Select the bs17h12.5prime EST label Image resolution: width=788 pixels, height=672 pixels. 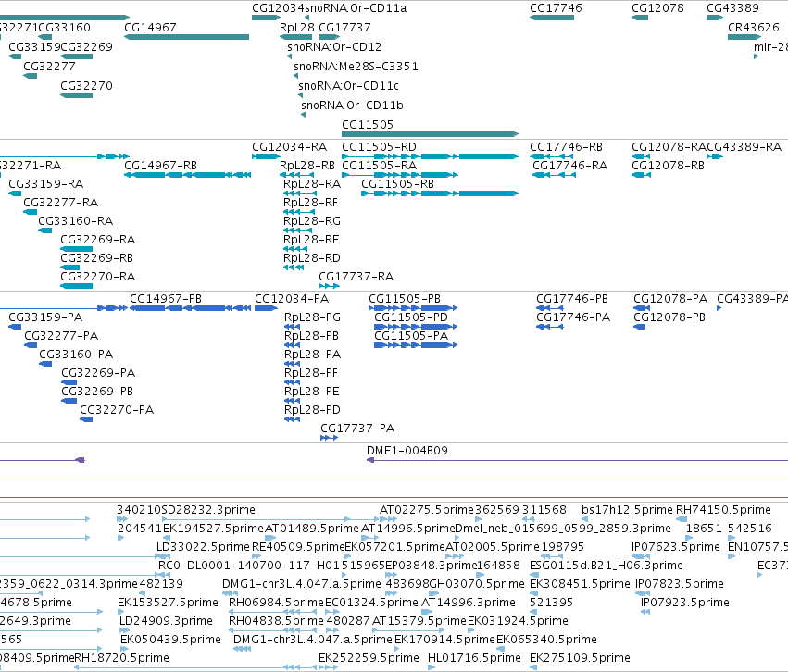(627, 510)
